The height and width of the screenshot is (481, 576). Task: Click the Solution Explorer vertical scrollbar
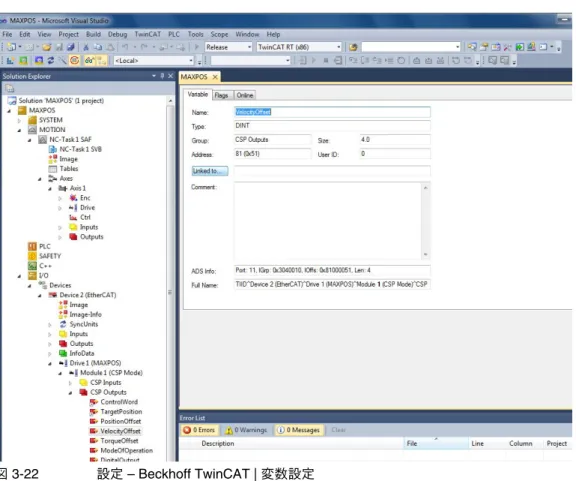point(170,279)
